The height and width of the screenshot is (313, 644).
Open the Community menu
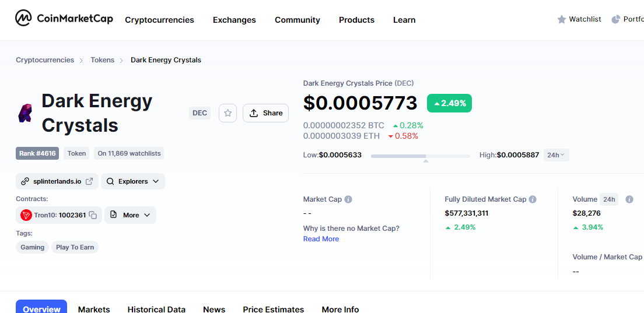297,20
